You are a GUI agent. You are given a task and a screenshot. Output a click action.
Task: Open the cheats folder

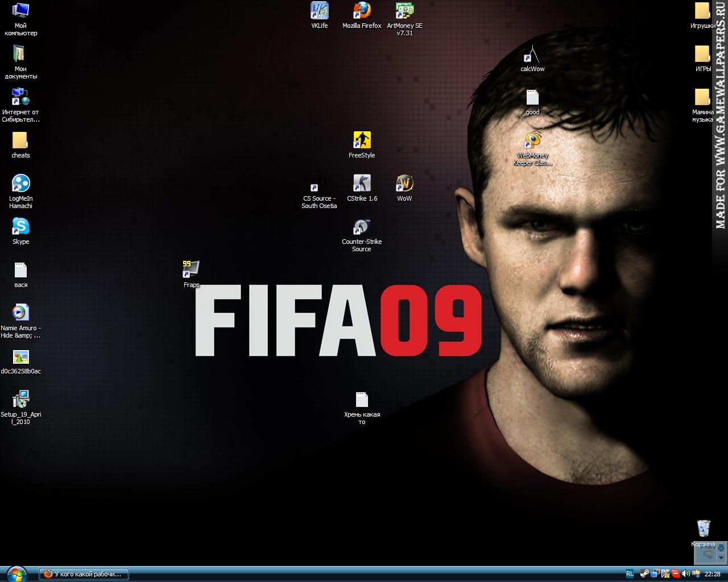pos(20,140)
